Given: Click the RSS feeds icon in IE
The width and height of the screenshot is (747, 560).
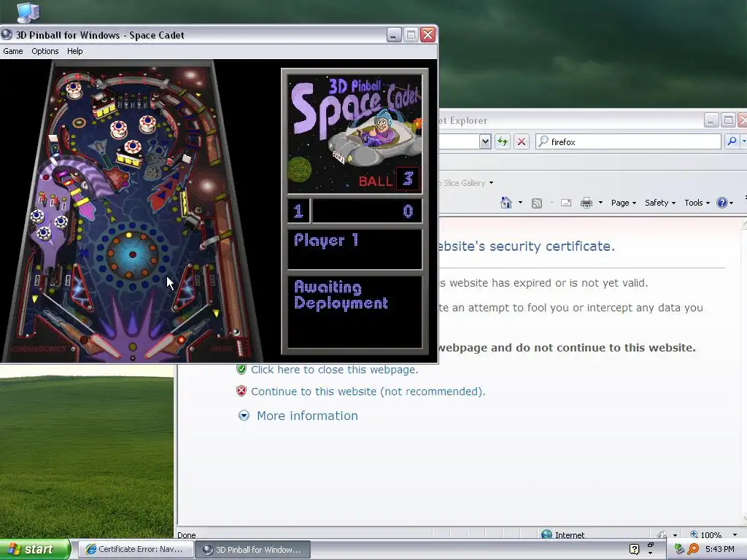Looking at the screenshot, I should point(537,203).
